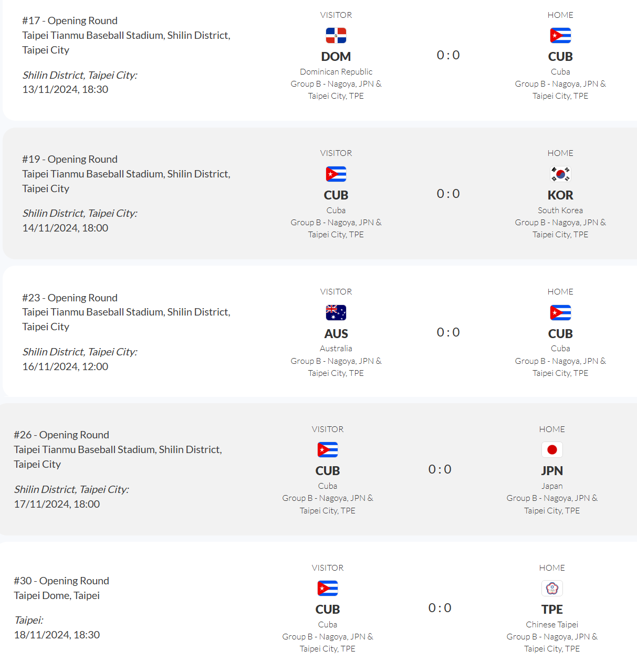Select the #19 - Opening Round game title
This screenshot has height=672, width=637.
click(x=70, y=159)
